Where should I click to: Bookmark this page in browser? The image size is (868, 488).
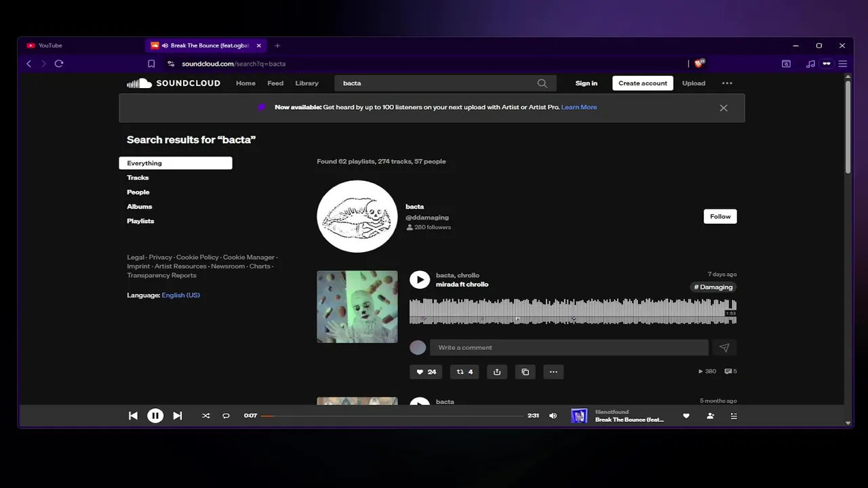tap(151, 64)
